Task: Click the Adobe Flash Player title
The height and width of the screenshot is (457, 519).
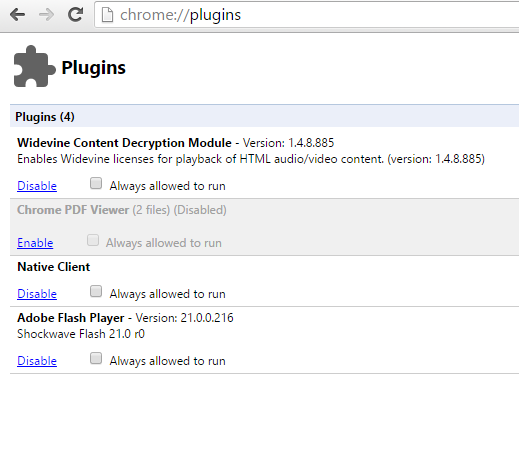Action: pos(71,318)
